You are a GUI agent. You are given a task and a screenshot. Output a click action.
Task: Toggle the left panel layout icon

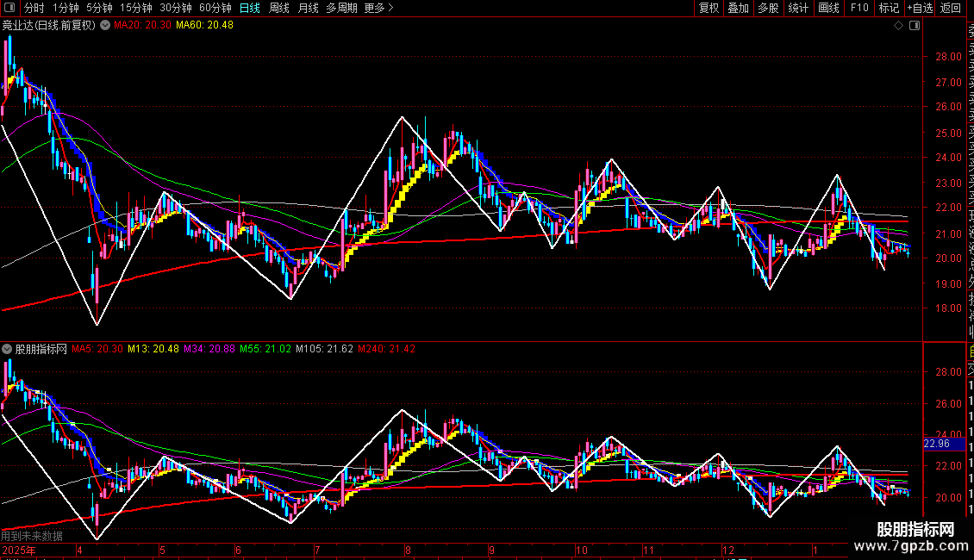[9, 8]
